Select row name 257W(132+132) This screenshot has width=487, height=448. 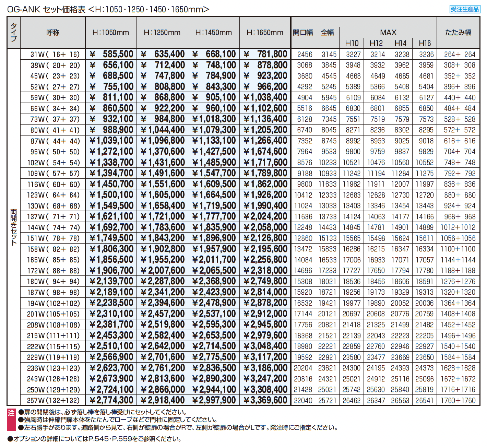tap(54, 400)
